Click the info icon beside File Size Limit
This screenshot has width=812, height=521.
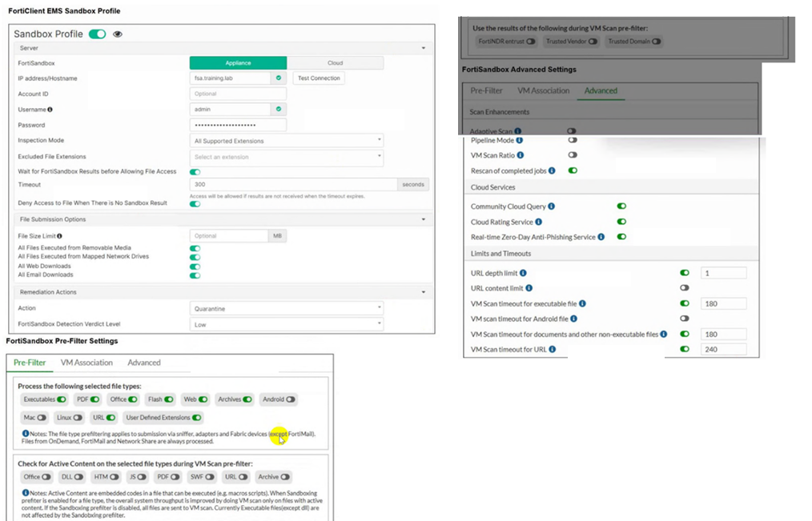point(59,236)
